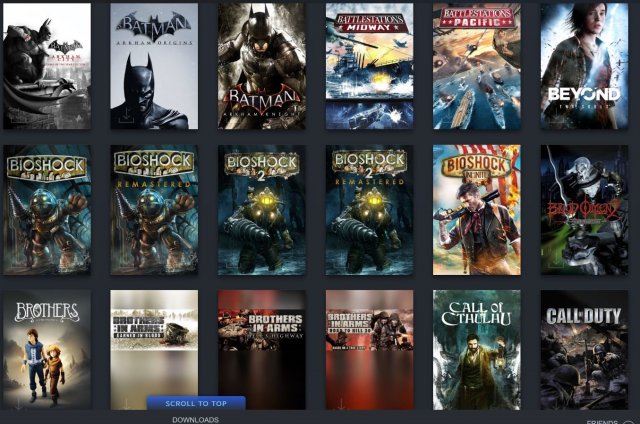Select Brothers in Arms Road to Hill 30

[x=368, y=350]
